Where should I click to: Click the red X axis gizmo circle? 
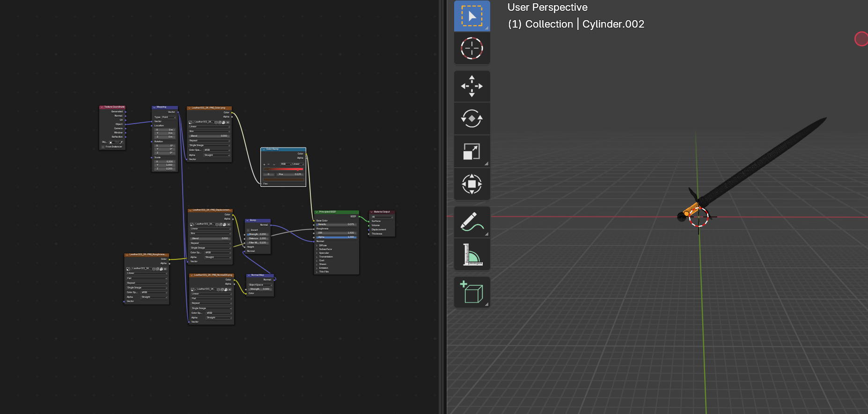[861, 39]
